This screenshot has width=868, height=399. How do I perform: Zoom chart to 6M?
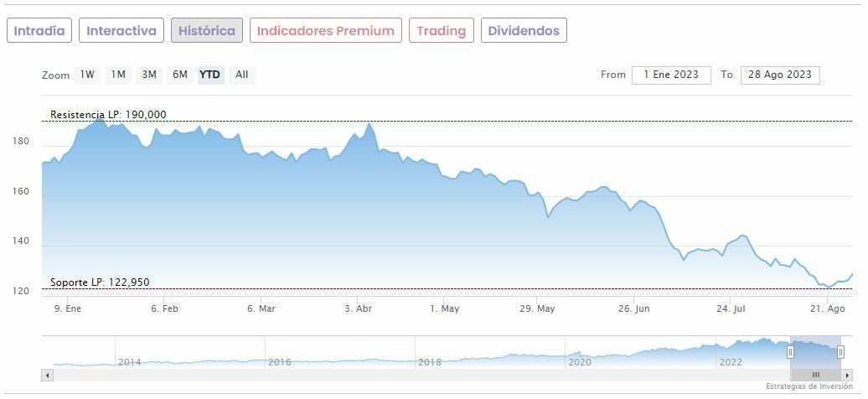coord(180,75)
